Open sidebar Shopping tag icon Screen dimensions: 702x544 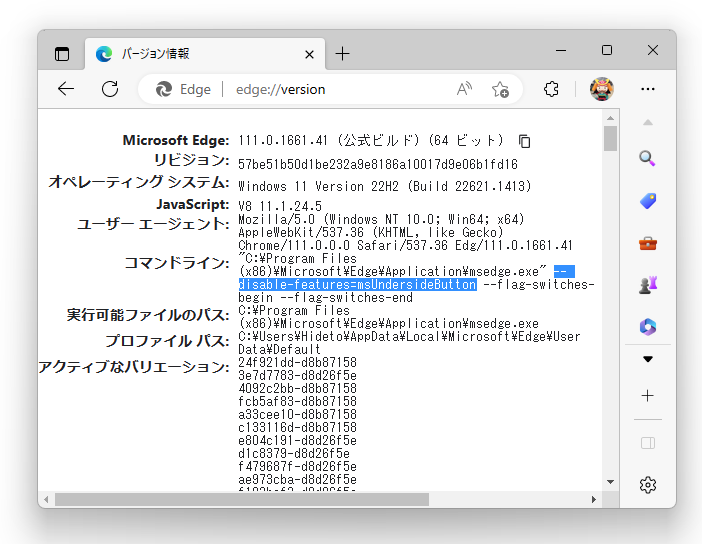648,201
